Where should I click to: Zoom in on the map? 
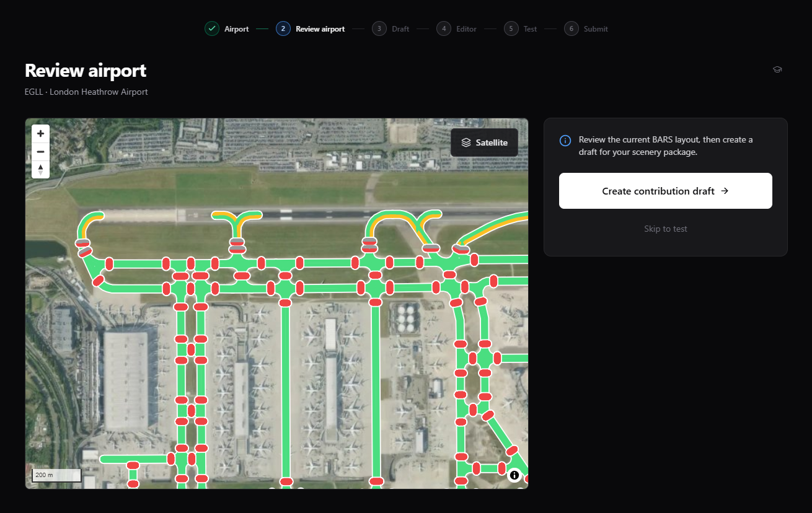click(x=40, y=133)
